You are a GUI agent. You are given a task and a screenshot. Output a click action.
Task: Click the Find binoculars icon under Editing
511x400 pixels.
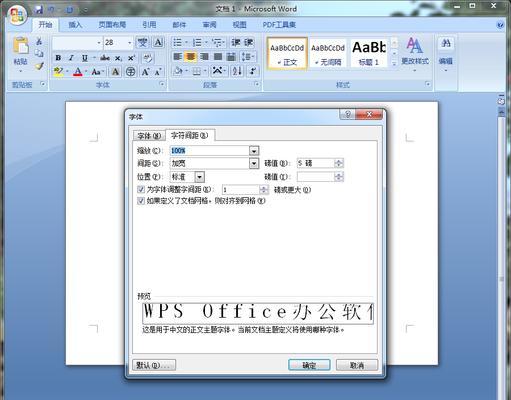(x=446, y=43)
